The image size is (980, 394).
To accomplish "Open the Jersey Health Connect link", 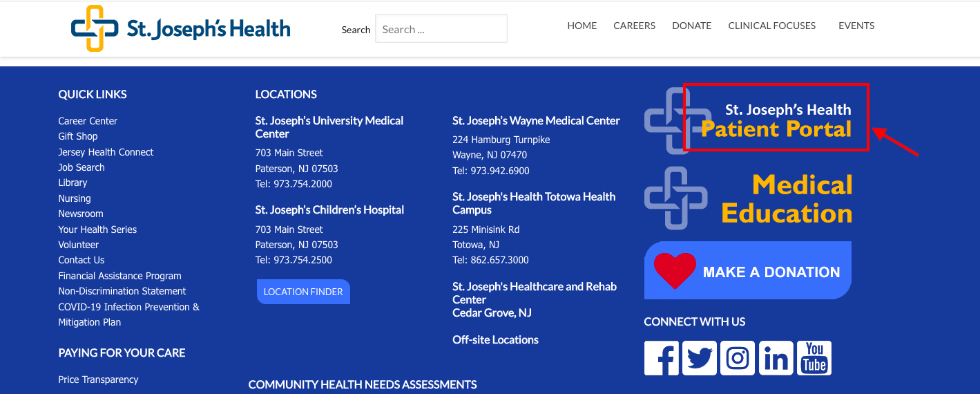I will click(x=106, y=152).
